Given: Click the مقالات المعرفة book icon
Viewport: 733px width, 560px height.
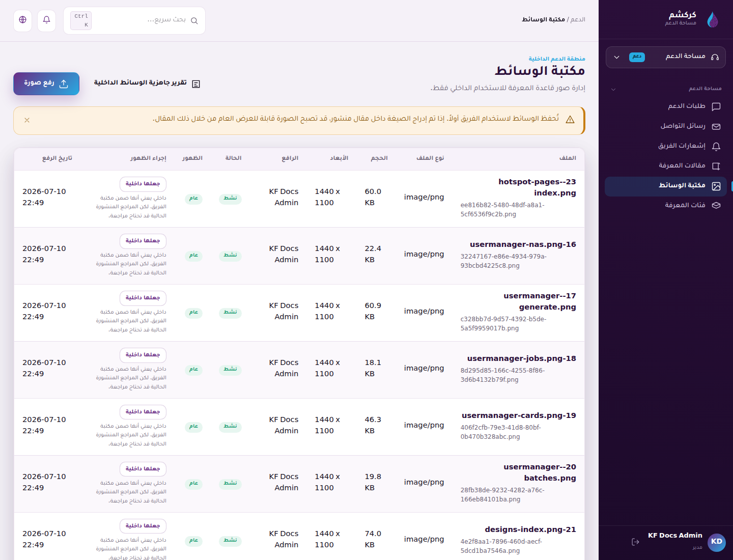Looking at the screenshot, I should [x=716, y=166].
